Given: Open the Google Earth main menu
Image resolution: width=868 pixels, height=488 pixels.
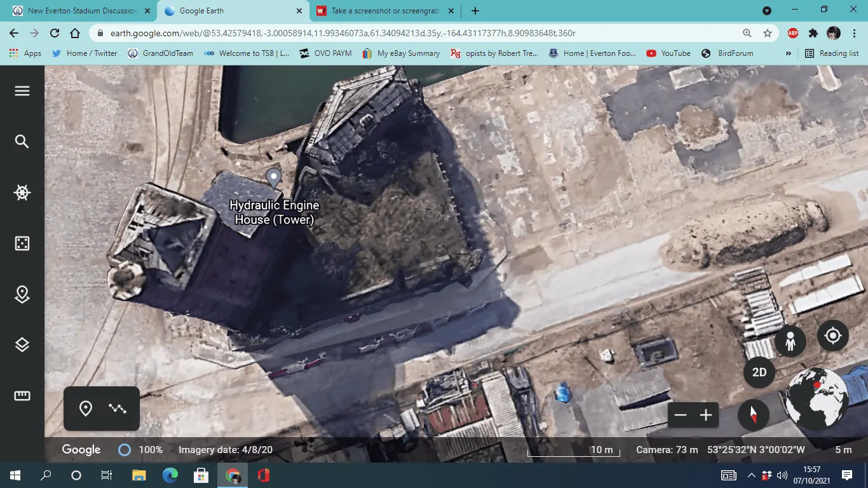Looking at the screenshot, I should [x=22, y=91].
